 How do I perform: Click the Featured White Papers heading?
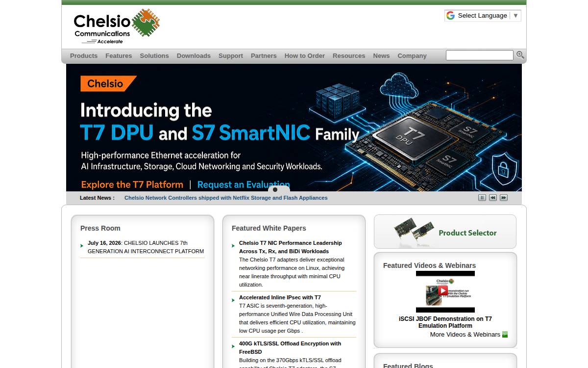(x=269, y=228)
